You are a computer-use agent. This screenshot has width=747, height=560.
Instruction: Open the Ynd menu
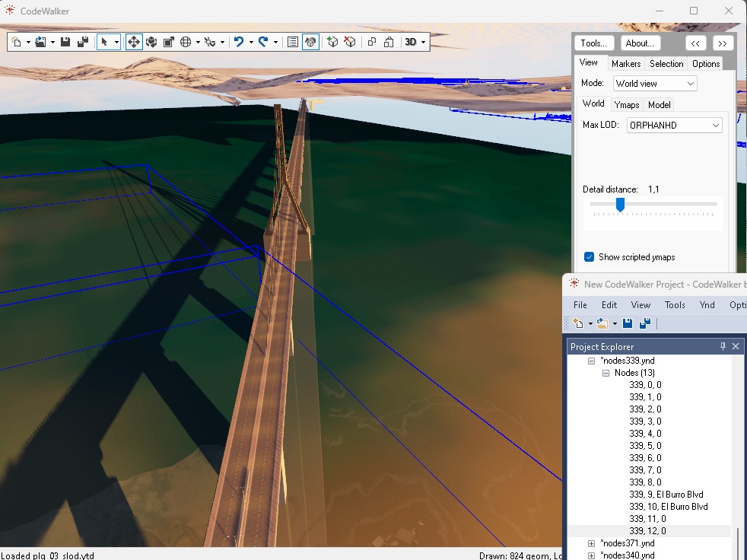(x=707, y=304)
